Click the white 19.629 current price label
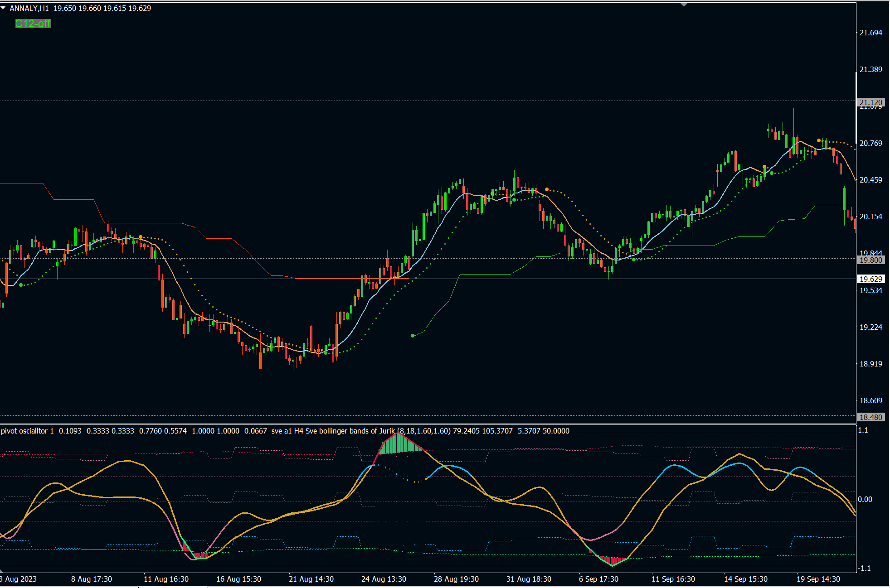 [871, 279]
